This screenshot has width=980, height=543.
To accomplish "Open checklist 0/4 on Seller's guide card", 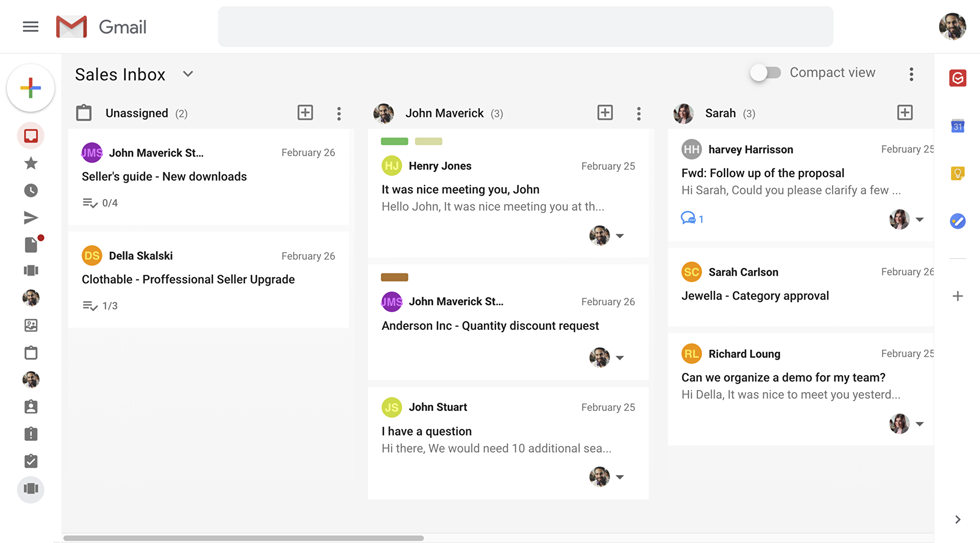I will (x=100, y=203).
